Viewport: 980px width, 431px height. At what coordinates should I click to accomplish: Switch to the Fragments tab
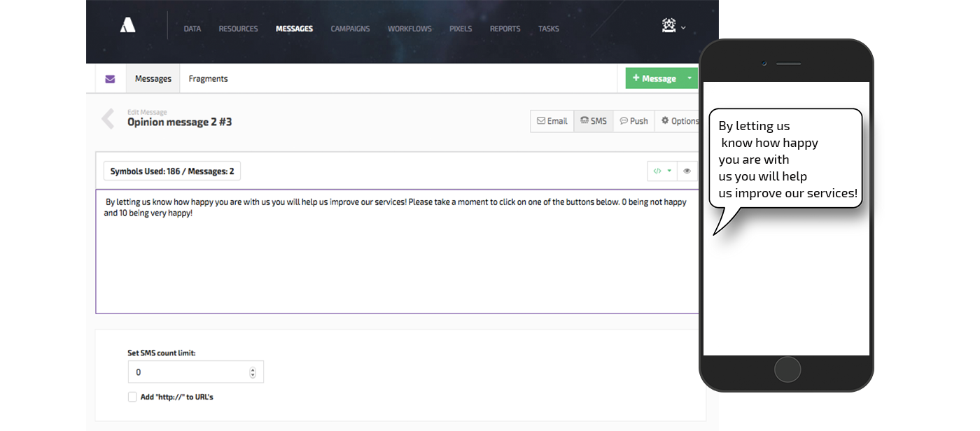pos(208,79)
